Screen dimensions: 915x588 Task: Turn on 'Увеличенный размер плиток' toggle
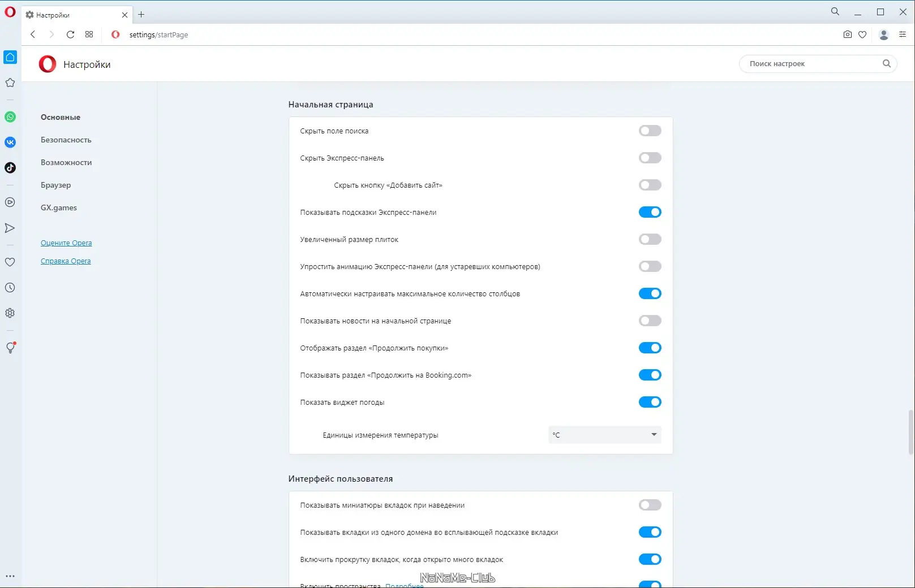(650, 240)
